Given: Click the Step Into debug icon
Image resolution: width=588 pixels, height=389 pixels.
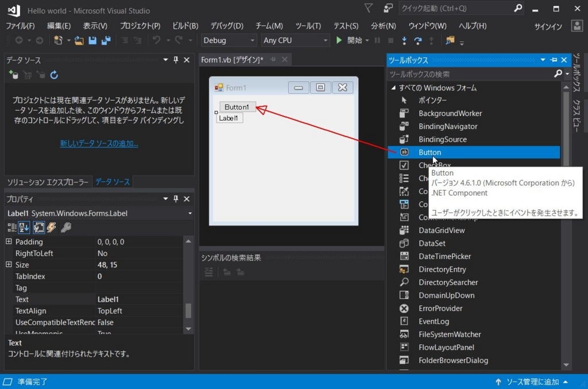Looking at the screenshot, I should click(x=404, y=41).
